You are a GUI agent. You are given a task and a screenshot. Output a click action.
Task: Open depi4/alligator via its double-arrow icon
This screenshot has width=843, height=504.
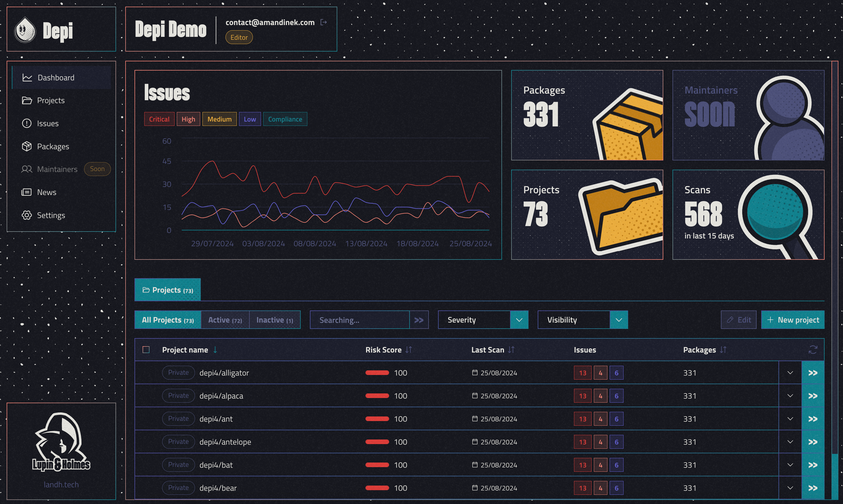point(813,373)
